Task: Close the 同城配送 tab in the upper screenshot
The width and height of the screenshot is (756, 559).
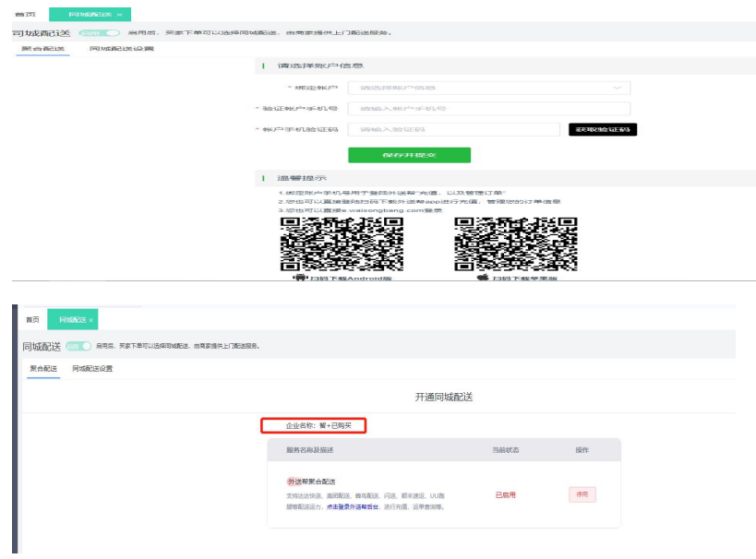Action: point(120,15)
